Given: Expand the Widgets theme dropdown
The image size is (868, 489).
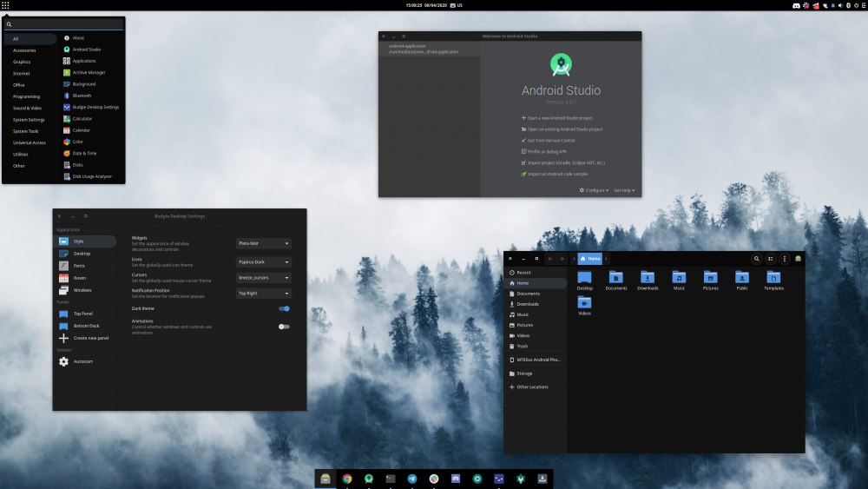Looking at the screenshot, I should (x=264, y=244).
